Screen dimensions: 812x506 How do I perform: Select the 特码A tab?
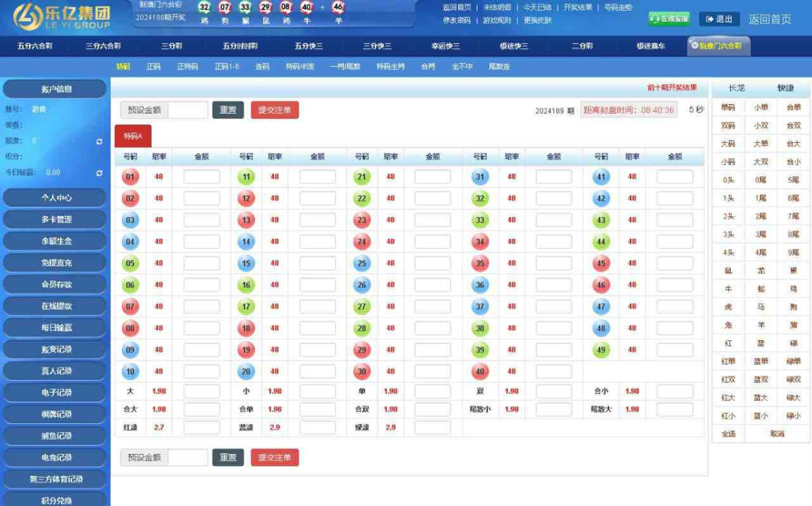tap(133, 136)
